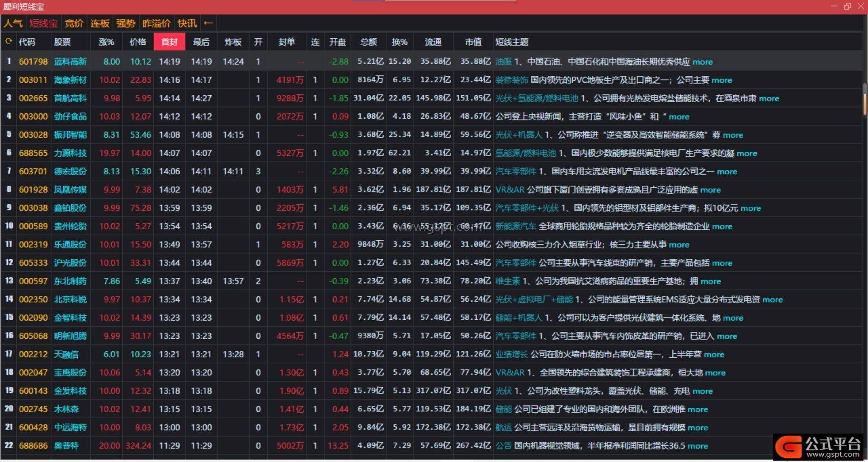Click the 股票 column header
This screenshot has height=462, width=868.
click(62, 42)
